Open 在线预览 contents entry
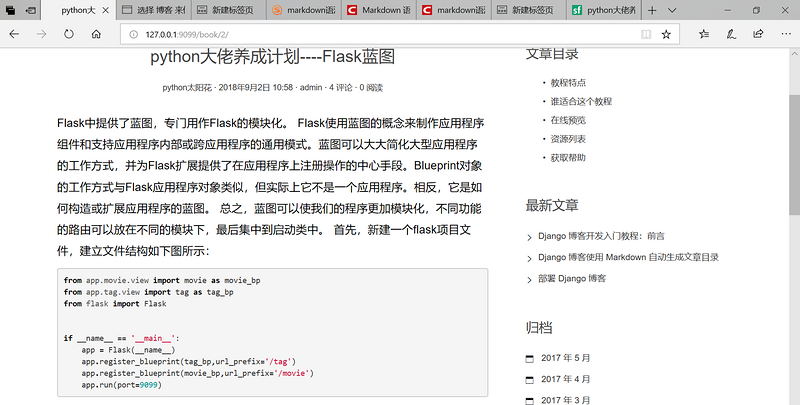 [568, 120]
